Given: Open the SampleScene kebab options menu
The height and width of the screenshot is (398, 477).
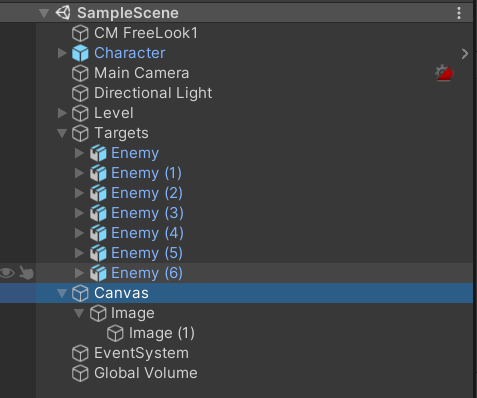Looking at the screenshot, I should (459, 13).
